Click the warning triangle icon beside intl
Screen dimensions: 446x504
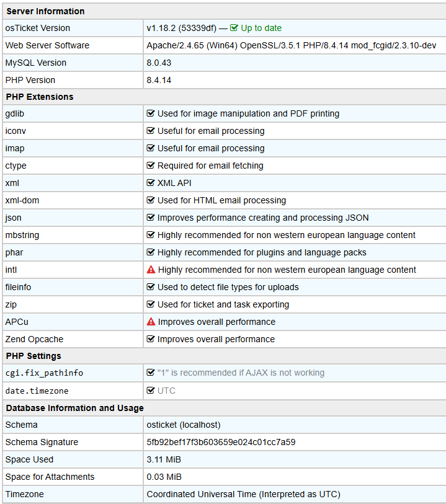(x=151, y=270)
